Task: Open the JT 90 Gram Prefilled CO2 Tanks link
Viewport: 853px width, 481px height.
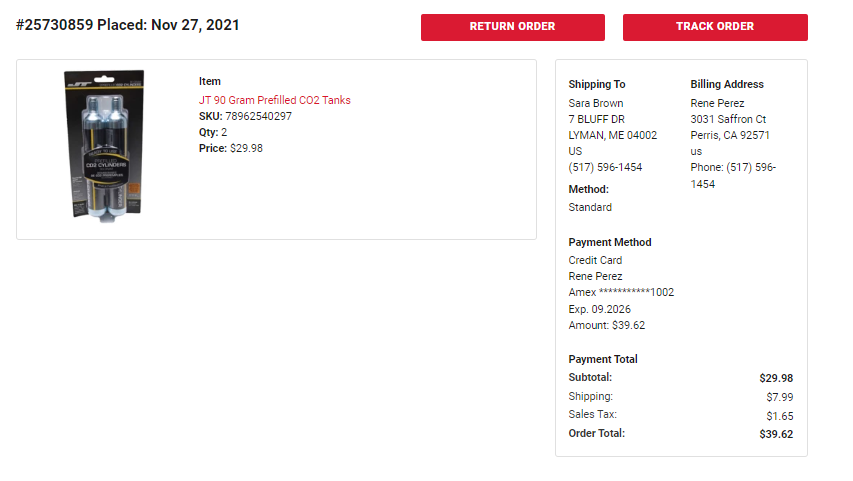Action: 274,100
